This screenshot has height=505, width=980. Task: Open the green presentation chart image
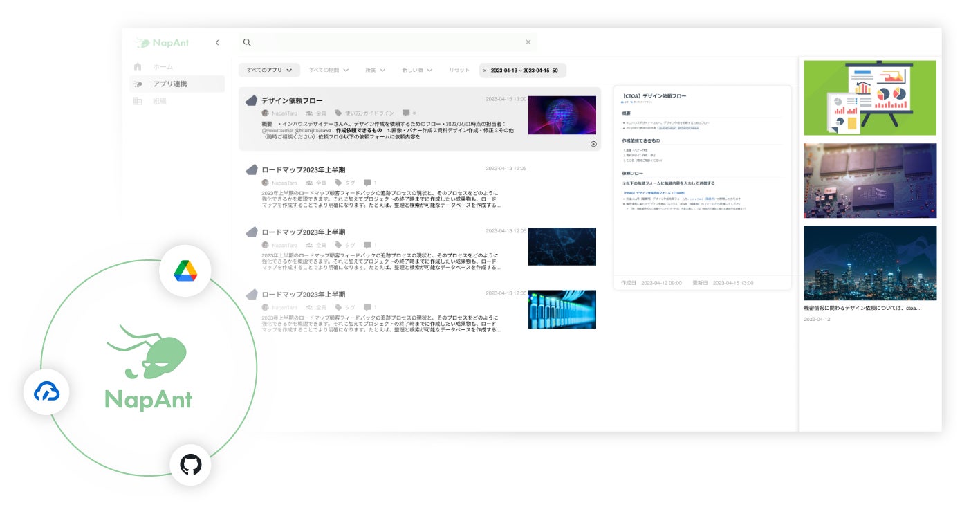point(870,98)
